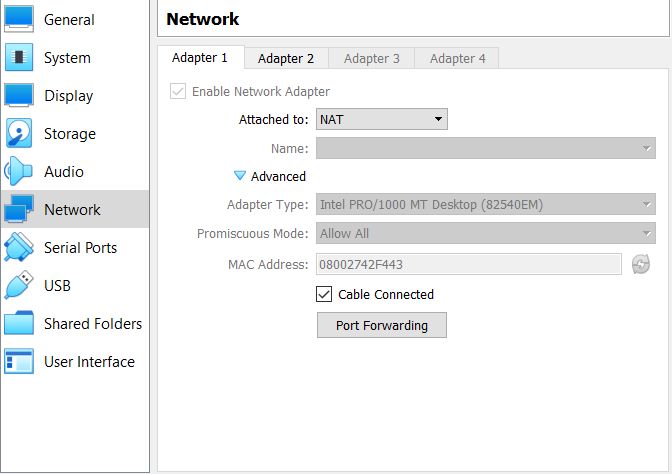
Task: Uncheck the Cable Connected checkbox
Action: [324, 294]
